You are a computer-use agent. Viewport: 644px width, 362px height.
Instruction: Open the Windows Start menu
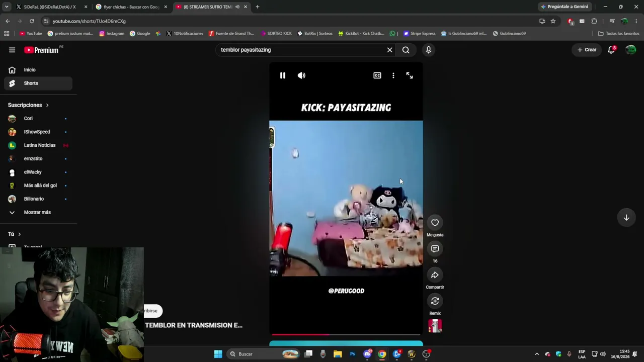coord(218,354)
